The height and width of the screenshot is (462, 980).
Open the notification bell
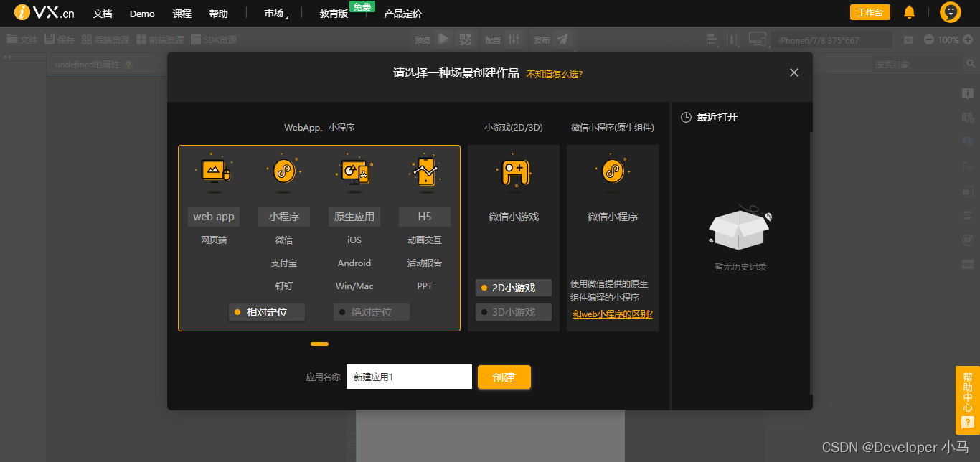point(909,12)
